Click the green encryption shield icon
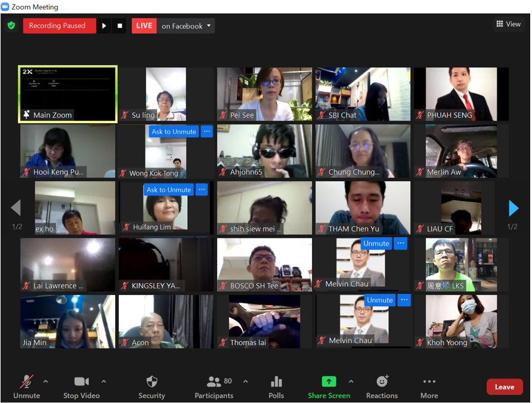 click(x=11, y=26)
